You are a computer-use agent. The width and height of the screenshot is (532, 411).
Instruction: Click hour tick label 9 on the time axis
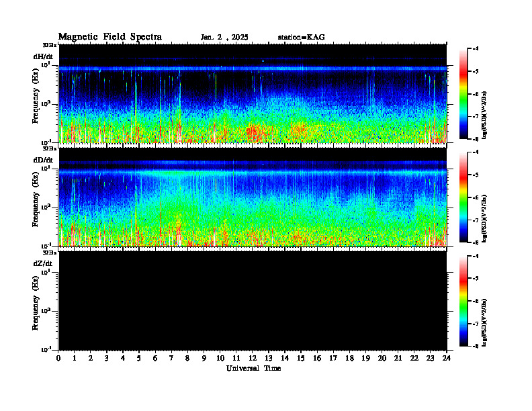[x=204, y=359]
